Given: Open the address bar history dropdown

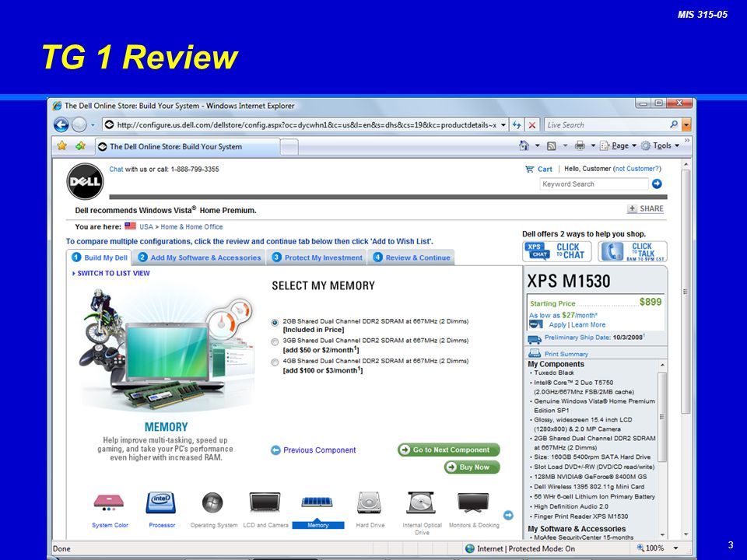Looking at the screenshot, I should tap(503, 124).
